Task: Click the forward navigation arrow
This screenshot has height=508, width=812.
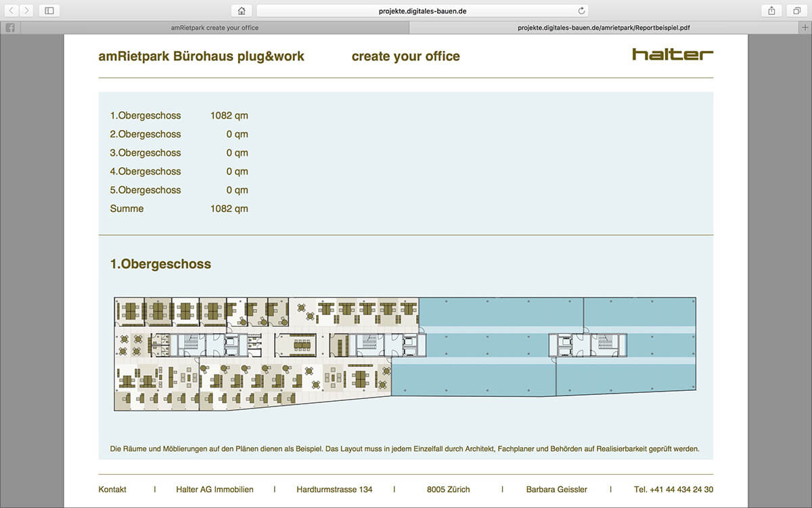Action: point(26,11)
